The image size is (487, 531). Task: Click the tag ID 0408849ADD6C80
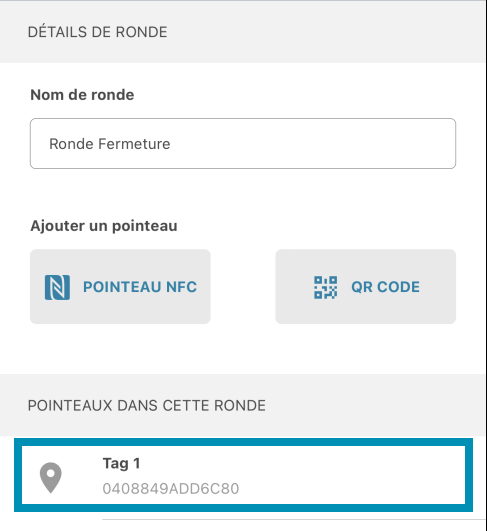click(x=171, y=489)
